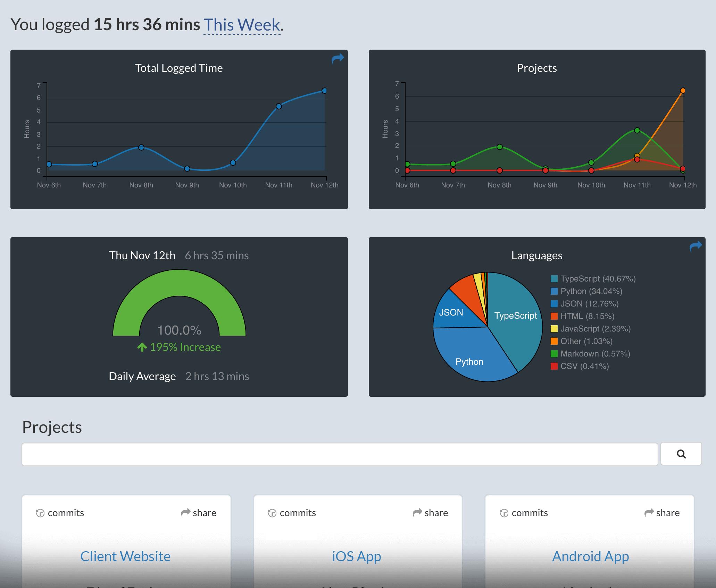Click green Nov 10th point on Projects chart
716x588 pixels.
pos(591,163)
